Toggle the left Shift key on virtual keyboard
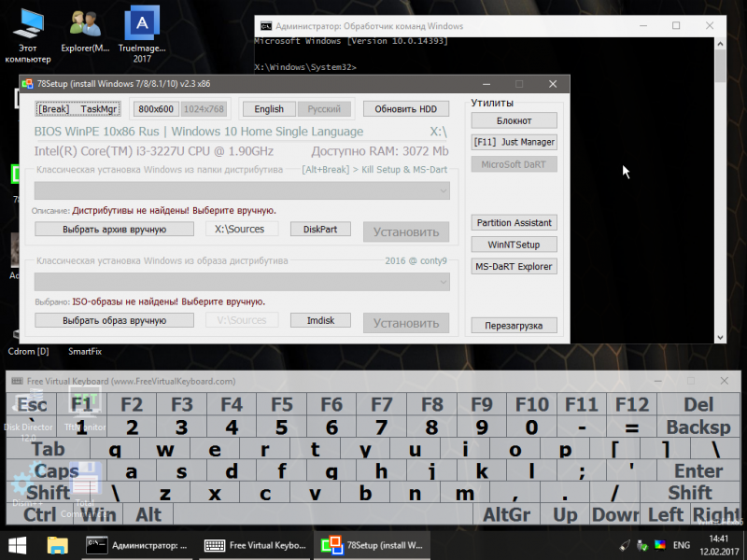 tap(49, 493)
